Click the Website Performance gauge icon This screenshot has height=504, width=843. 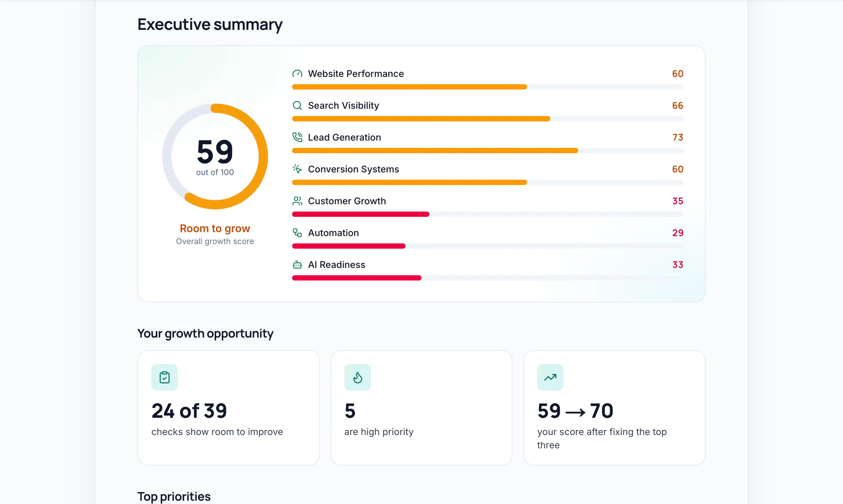(x=297, y=74)
